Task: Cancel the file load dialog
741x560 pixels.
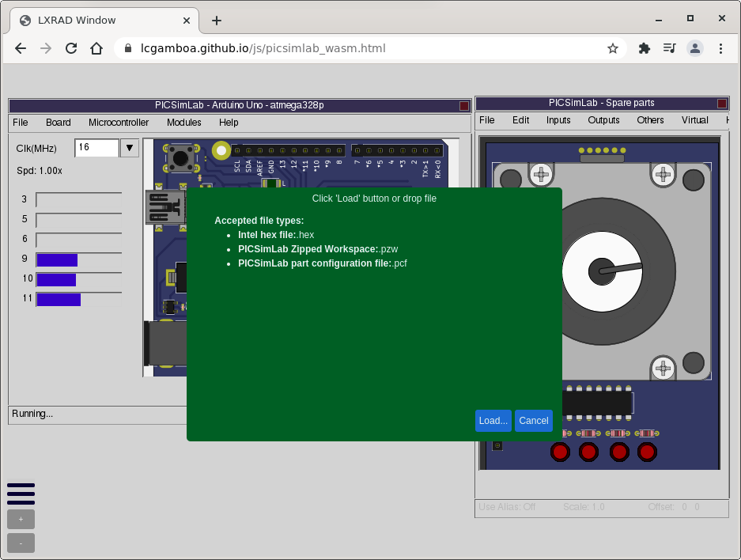Action: [533, 421]
